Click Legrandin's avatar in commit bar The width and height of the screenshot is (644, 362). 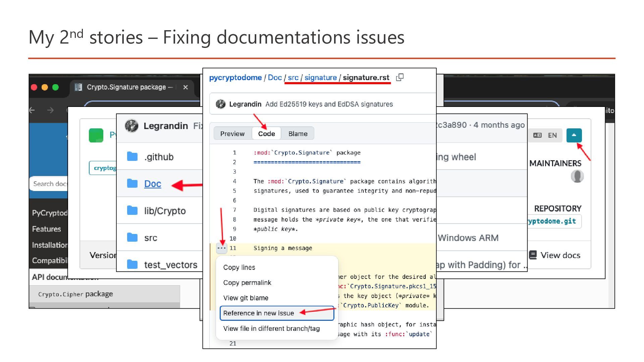(220, 104)
